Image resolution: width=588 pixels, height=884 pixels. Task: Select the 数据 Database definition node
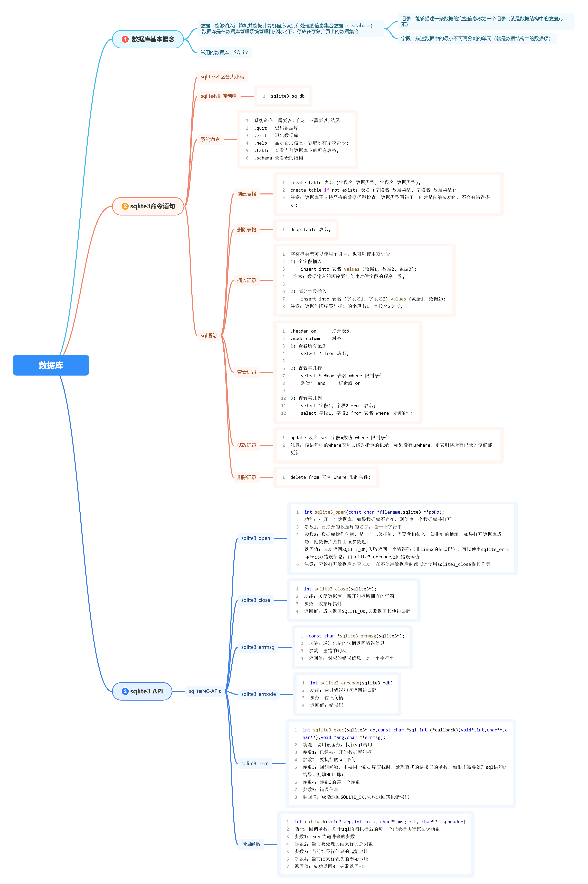click(x=291, y=29)
